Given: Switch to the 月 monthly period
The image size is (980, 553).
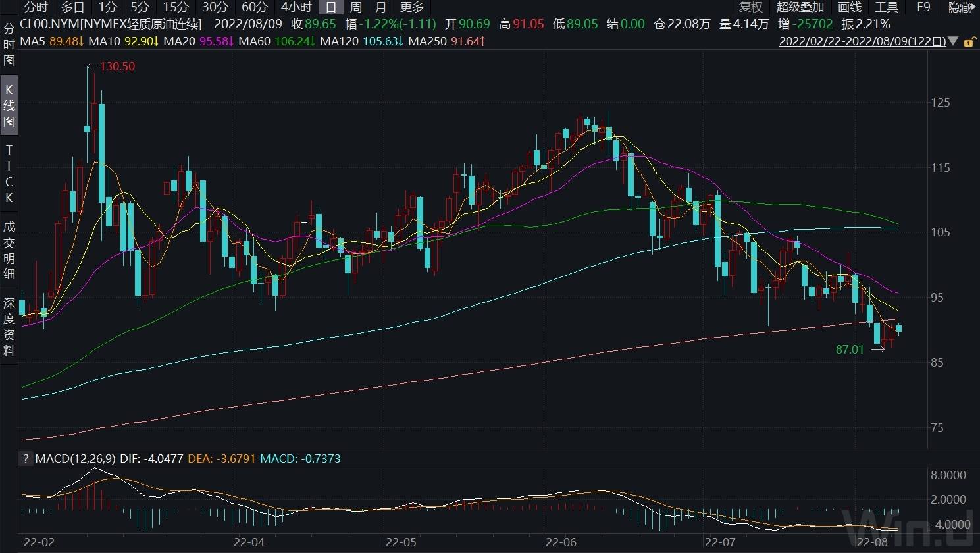Looking at the screenshot, I should [380, 7].
